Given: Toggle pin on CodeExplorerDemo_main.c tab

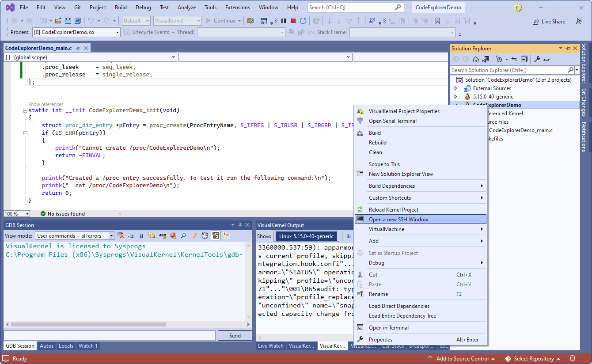Looking at the screenshot, I should pos(78,48).
